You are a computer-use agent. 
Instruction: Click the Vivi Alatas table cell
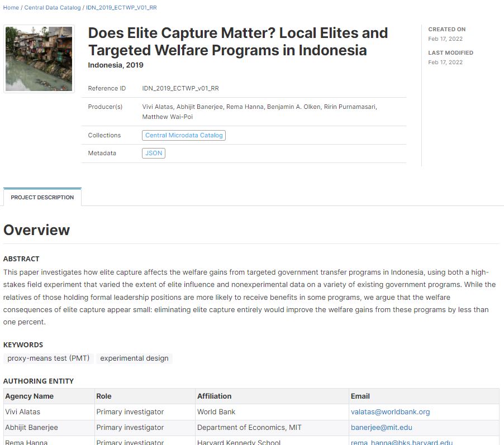23,412
